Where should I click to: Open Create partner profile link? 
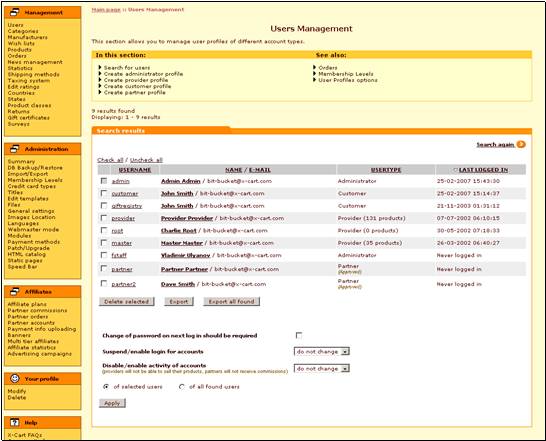[x=134, y=92]
